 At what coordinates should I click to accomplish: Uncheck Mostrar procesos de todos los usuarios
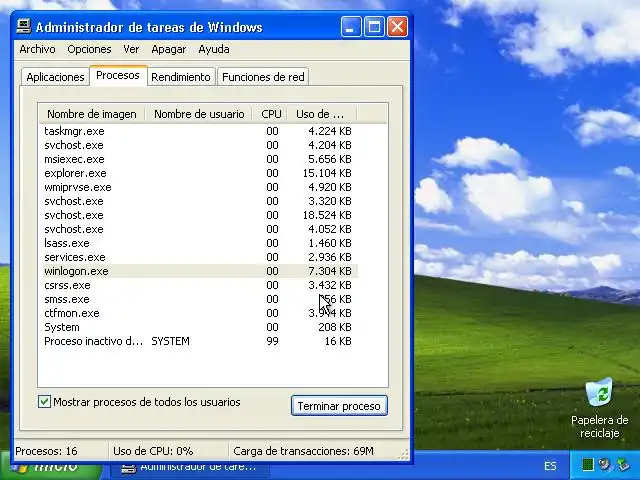coord(44,402)
